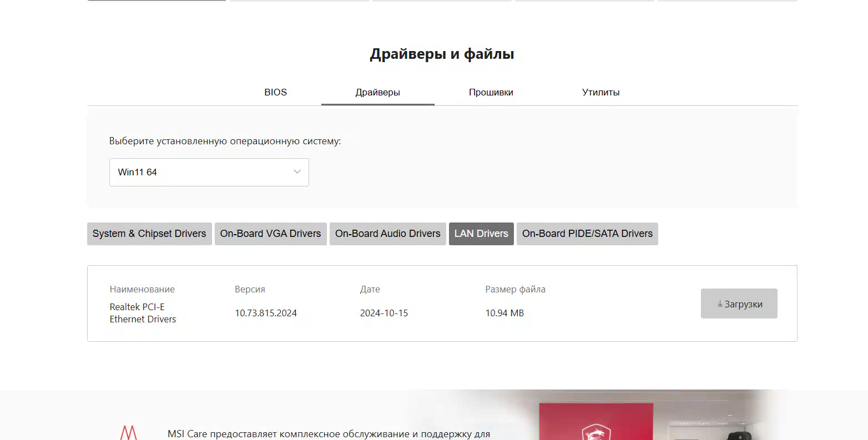868x440 pixels.
Task: Show System & Chipset Drivers category
Action: (149, 234)
